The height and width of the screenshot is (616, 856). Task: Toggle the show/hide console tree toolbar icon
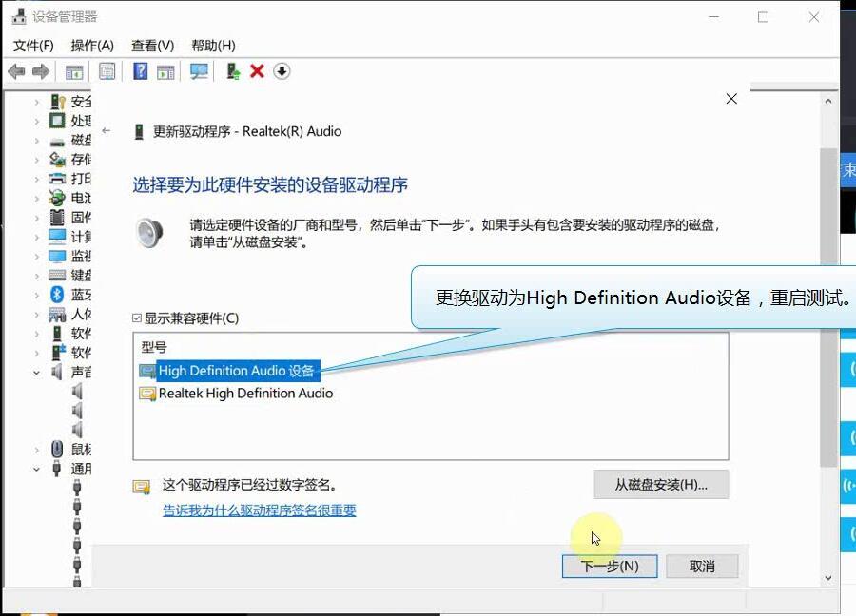pyautogui.click(x=74, y=71)
